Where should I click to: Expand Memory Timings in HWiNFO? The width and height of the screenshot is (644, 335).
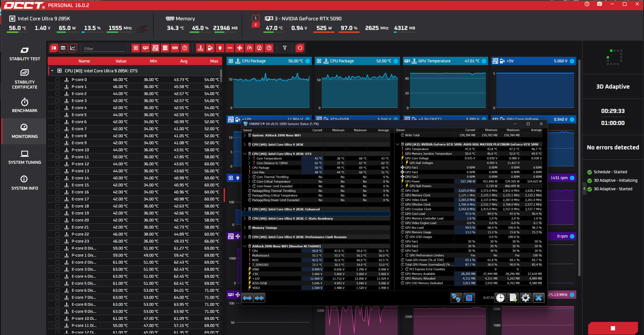tap(244, 228)
